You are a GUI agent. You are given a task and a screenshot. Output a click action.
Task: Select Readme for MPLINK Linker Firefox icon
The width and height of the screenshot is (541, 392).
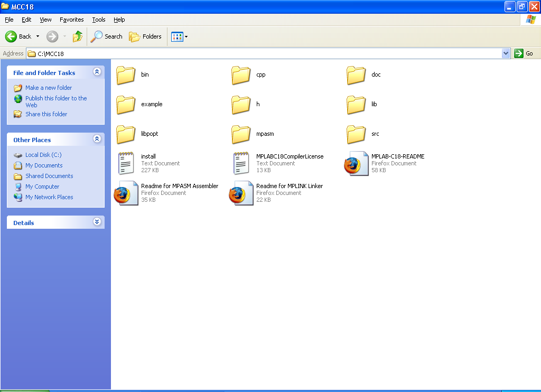pyautogui.click(x=241, y=193)
